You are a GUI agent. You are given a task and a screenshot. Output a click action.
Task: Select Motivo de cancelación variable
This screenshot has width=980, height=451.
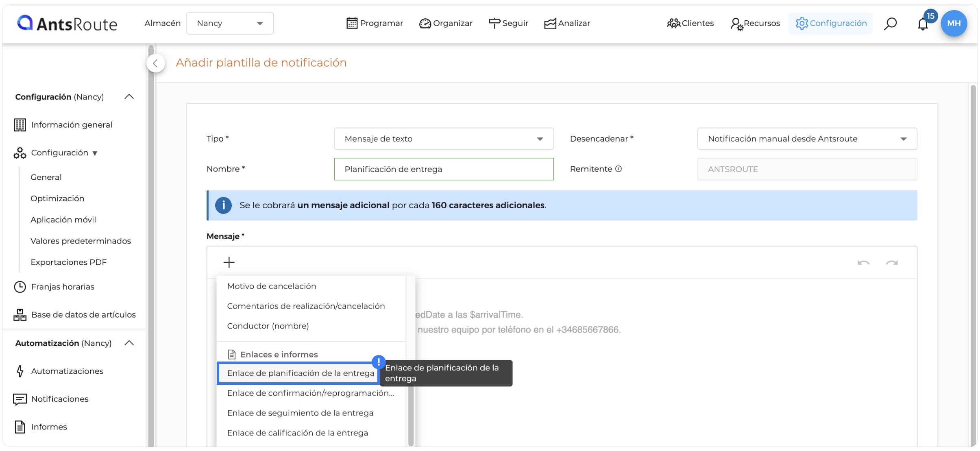click(x=311, y=286)
